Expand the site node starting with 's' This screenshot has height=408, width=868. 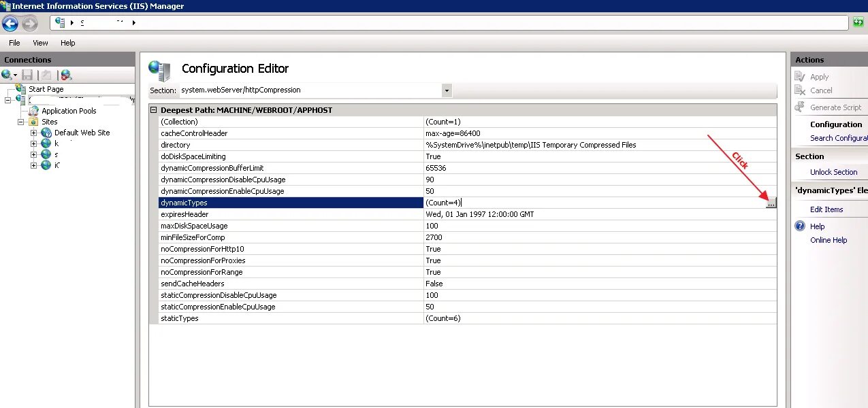[x=34, y=154]
